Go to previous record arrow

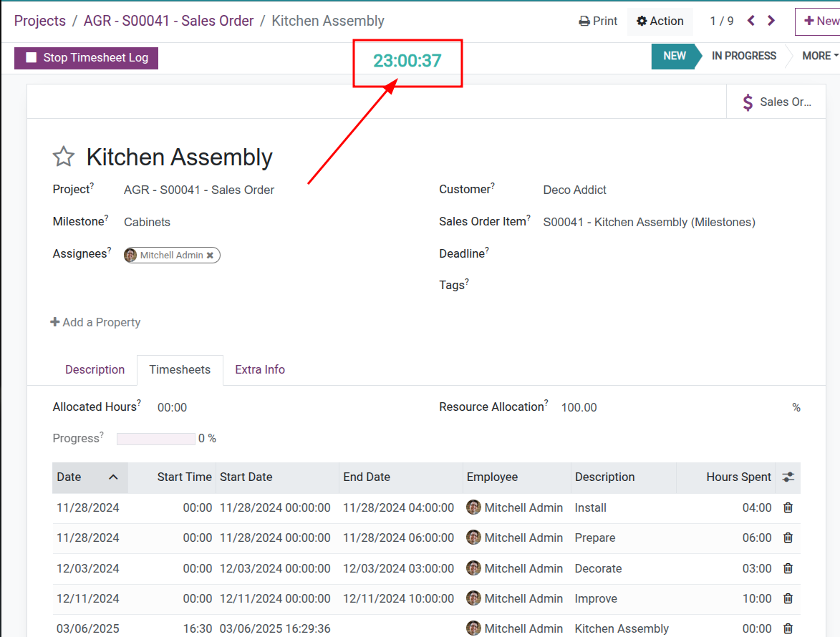pyautogui.click(x=751, y=21)
